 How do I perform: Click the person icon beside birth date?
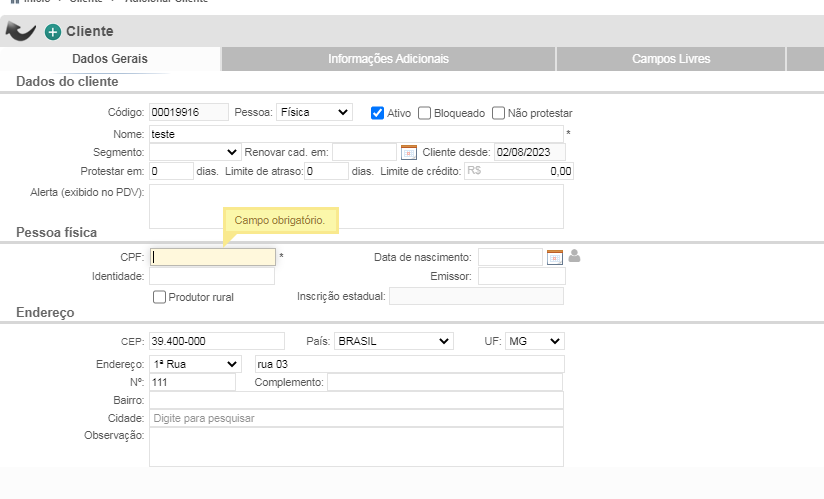(574, 256)
